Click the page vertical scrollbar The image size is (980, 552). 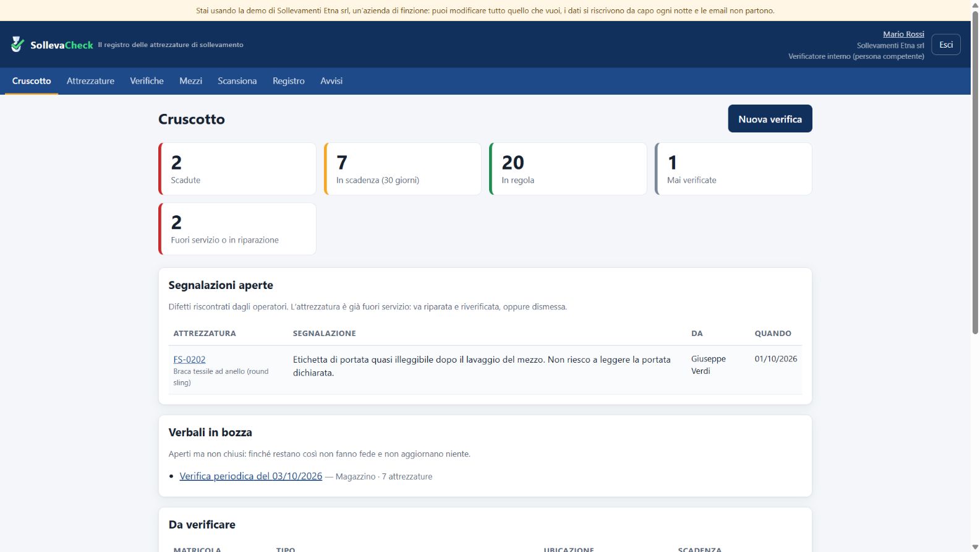(x=975, y=173)
